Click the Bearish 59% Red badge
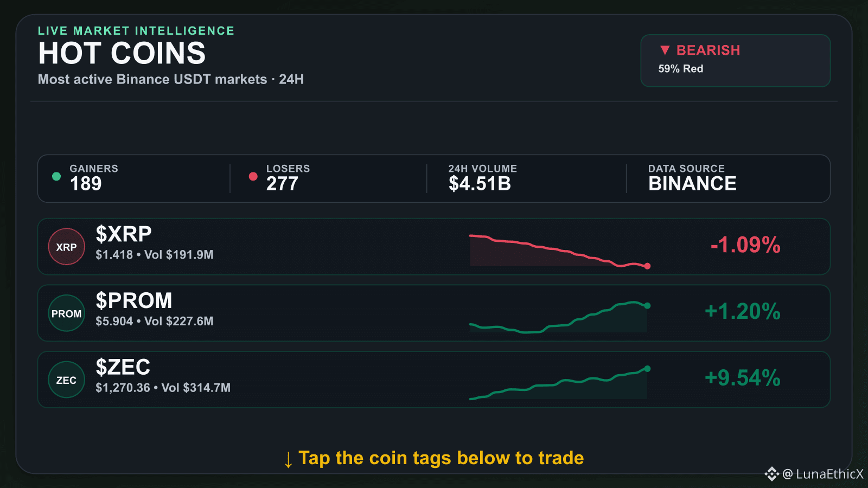Screen dimensions: 868x488 (735, 61)
